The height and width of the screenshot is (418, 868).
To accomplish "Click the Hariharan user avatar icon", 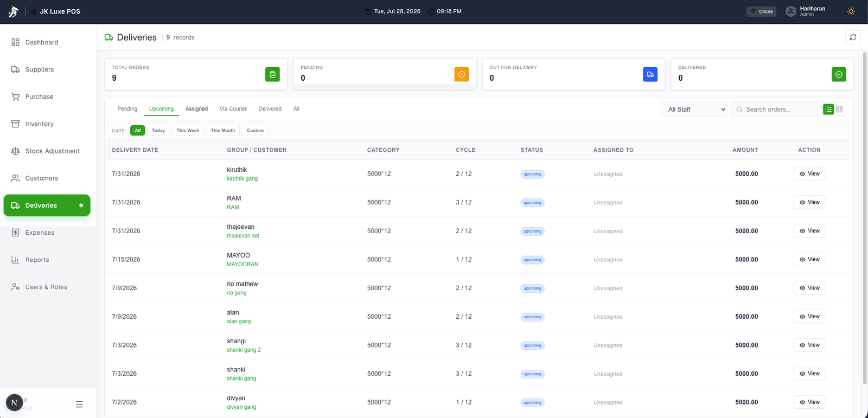I will [791, 11].
